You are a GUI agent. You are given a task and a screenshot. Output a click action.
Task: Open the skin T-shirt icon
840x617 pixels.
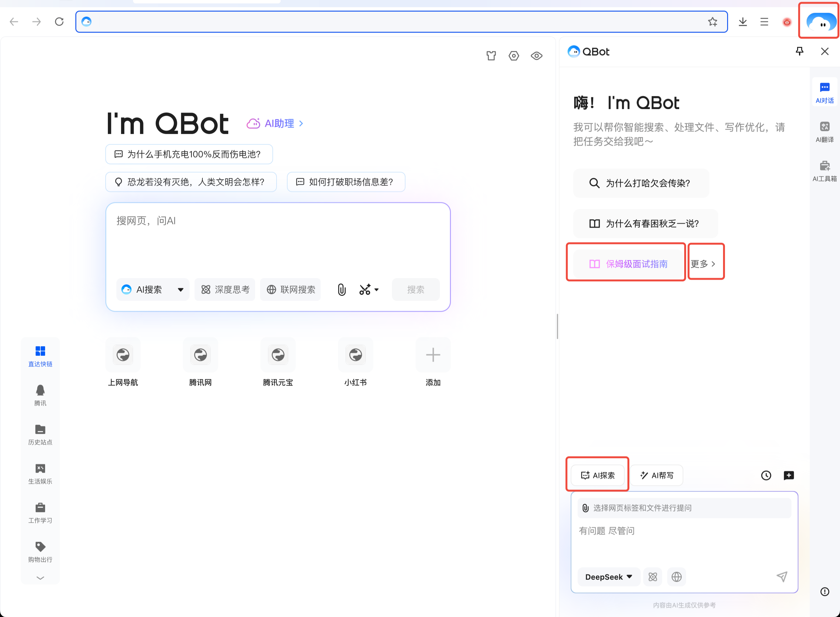coord(491,56)
